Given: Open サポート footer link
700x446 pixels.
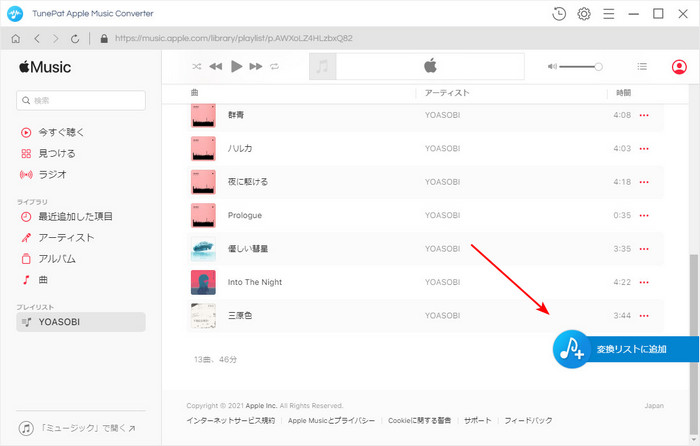Looking at the screenshot, I should tap(478, 421).
